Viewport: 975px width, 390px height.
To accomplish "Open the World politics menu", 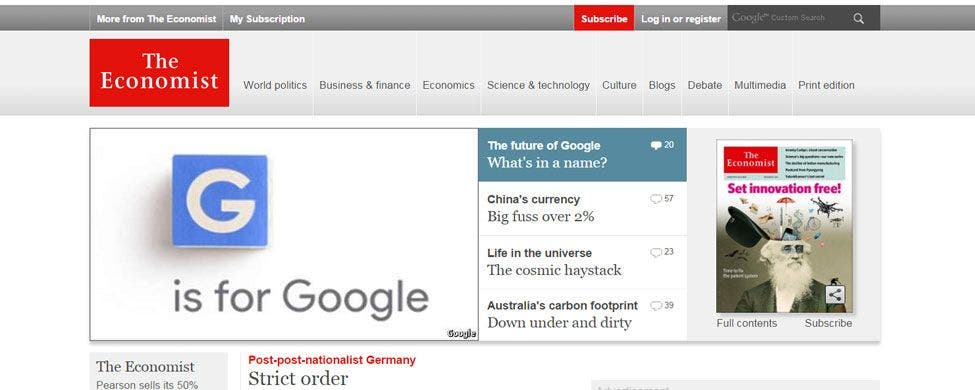I will [x=275, y=85].
